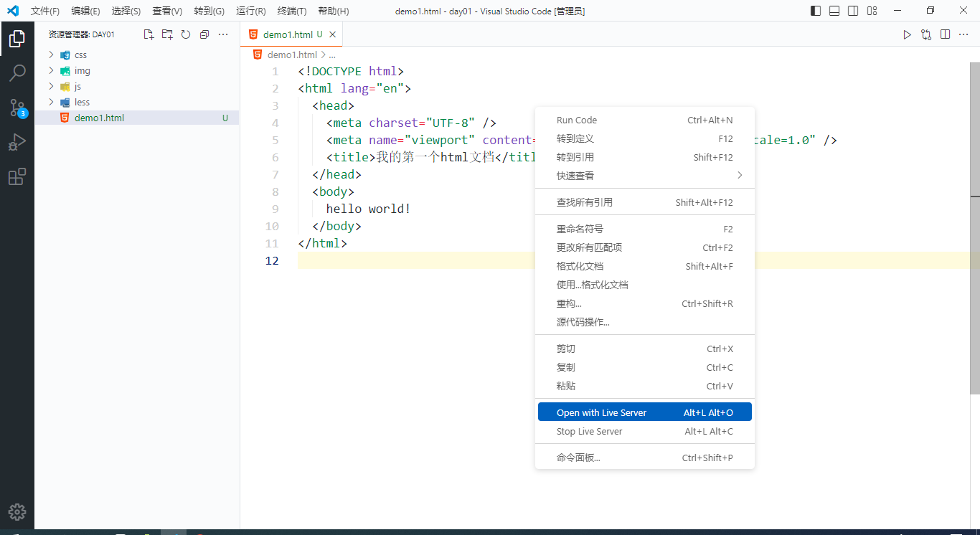Open the Extensions view
Image resolution: width=980 pixels, height=535 pixels.
point(17,176)
